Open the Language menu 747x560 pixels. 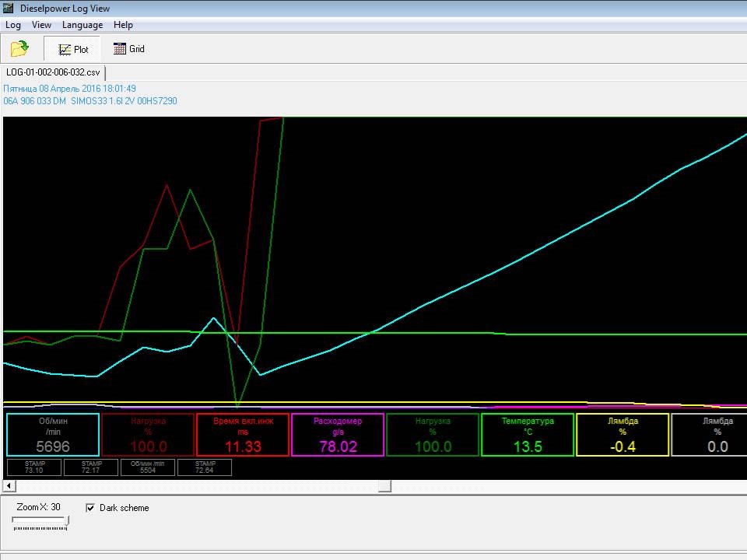tap(82, 25)
